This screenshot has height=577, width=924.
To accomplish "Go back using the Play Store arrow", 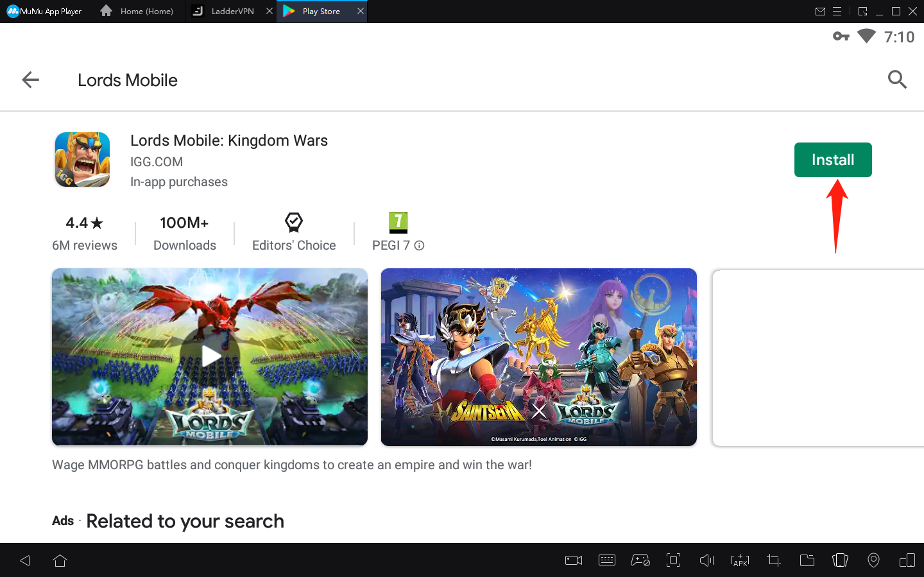I will [x=31, y=80].
